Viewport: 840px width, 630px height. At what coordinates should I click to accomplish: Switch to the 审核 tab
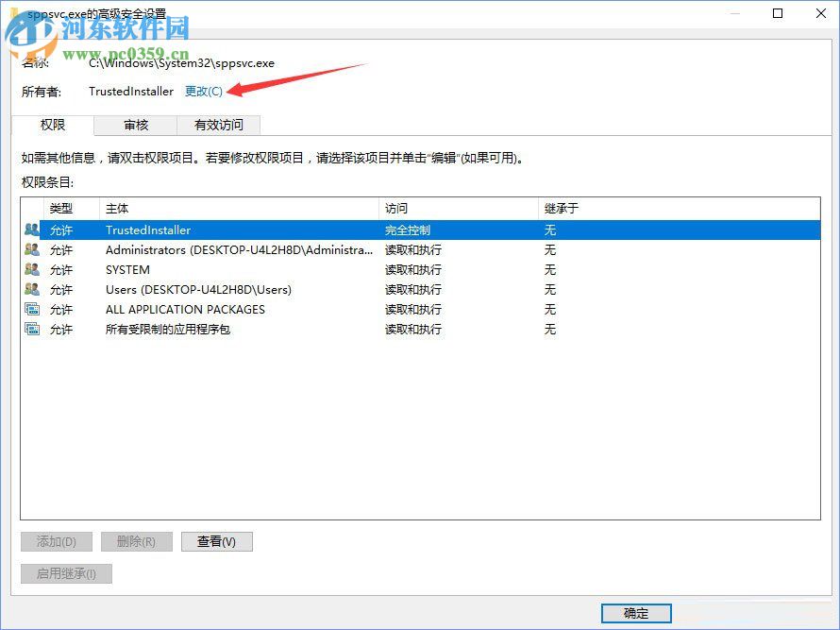135,124
